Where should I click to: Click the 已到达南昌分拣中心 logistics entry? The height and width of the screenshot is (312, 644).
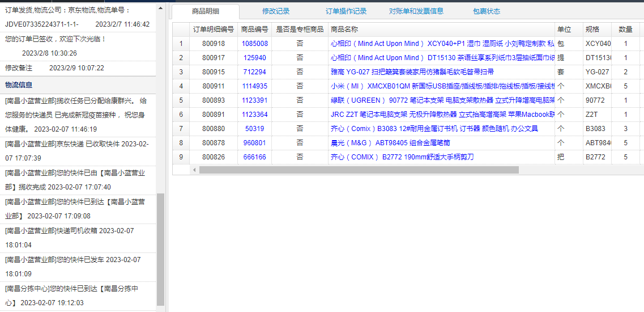tap(78, 296)
